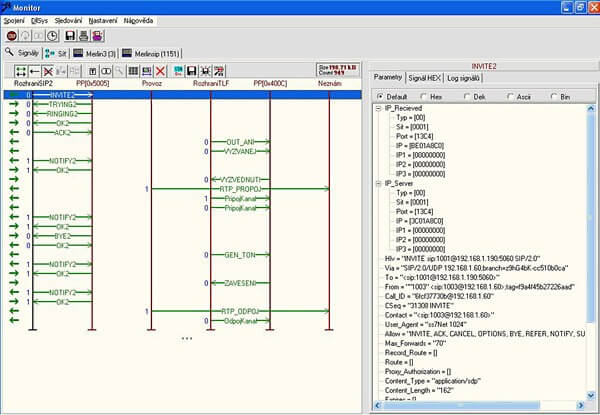Collapse the IP_Server tree node
Image resolution: width=600 pixels, height=415 pixels.
(378, 184)
